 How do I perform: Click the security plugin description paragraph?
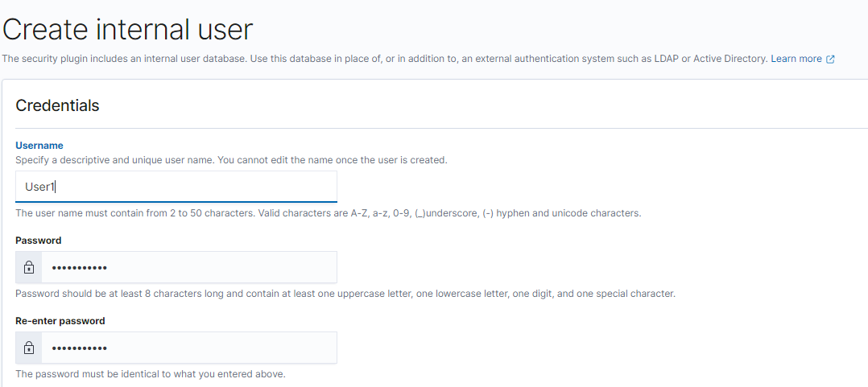point(385,59)
